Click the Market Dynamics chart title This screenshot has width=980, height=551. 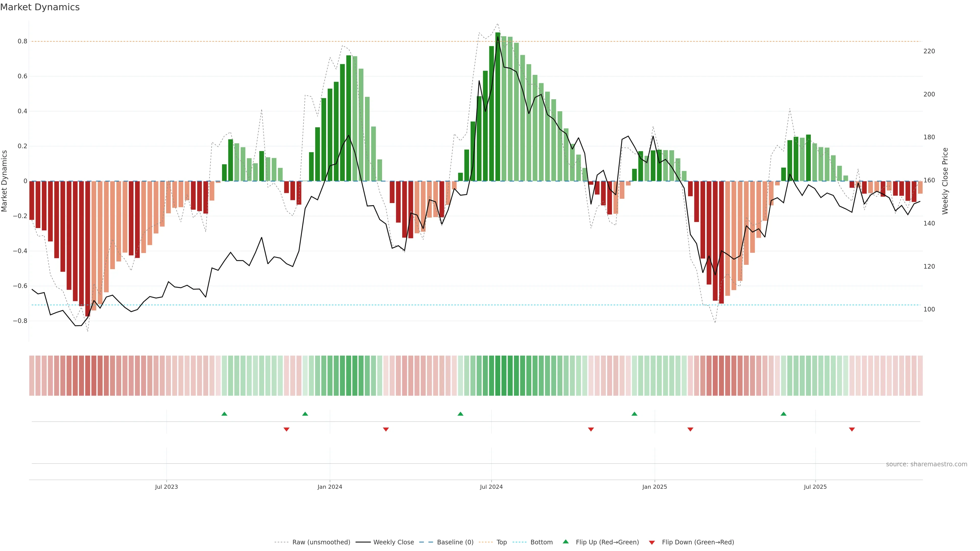[x=40, y=7]
